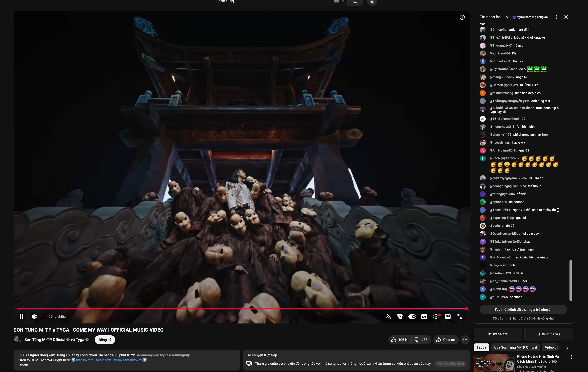The image size is (588, 372).
Task: Click the avatar of @TheesAnhLe in chat
Action: [483, 210]
